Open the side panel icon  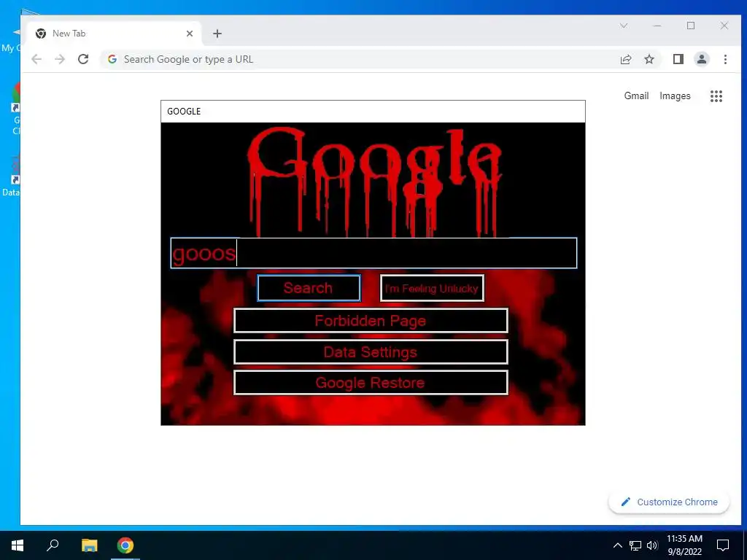pyautogui.click(x=678, y=59)
